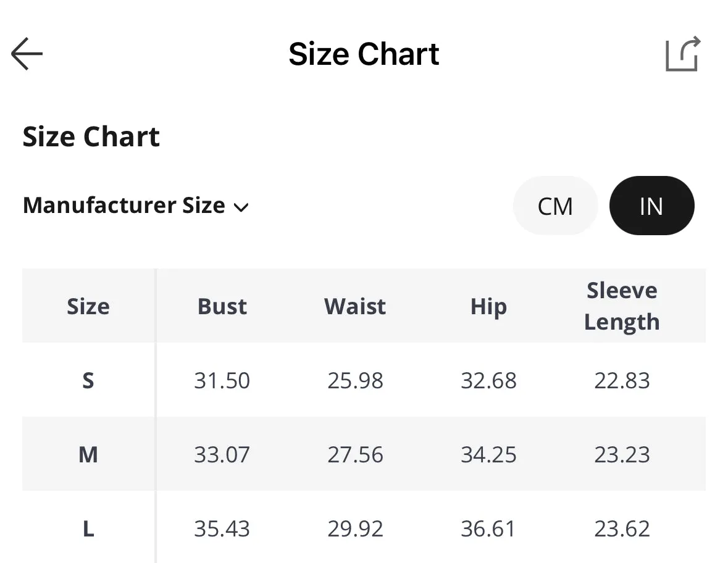Click the 22.83 sleeve length value
This screenshot has height=563, width=728.
[x=622, y=381]
